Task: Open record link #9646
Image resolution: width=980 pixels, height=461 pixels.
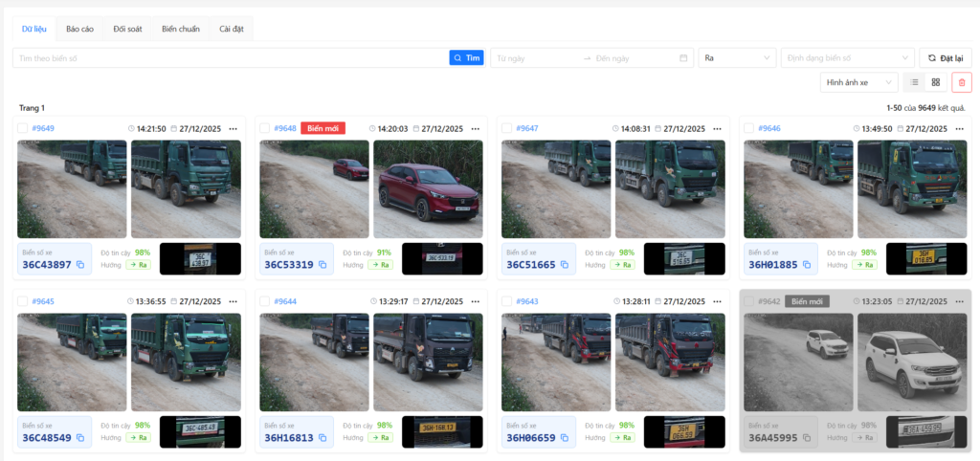Action: [x=770, y=129]
